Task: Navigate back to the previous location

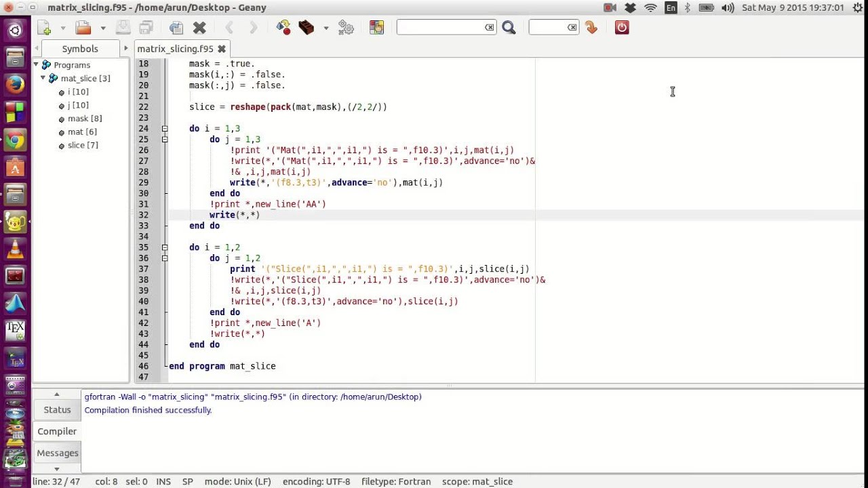Action: coord(229,28)
